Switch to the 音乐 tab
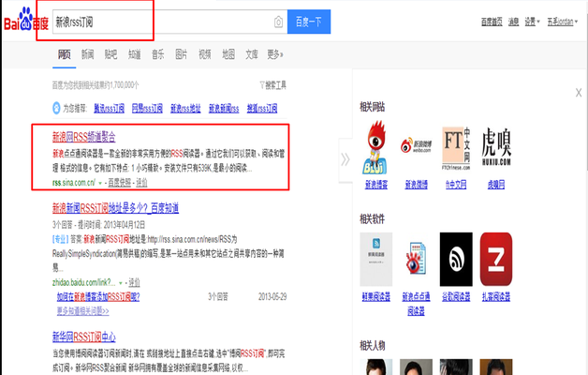 coord(158,54)
